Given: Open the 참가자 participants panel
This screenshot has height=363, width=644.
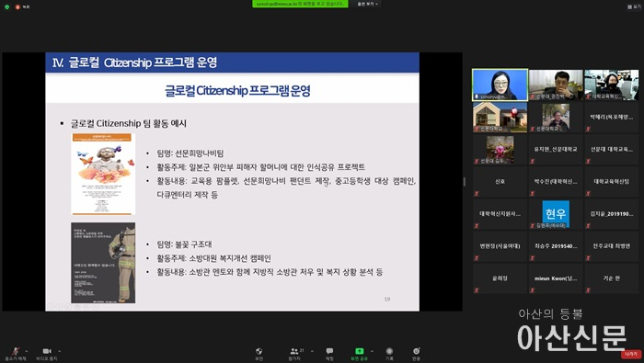Looking at the screenshot, I should [295, 354].
